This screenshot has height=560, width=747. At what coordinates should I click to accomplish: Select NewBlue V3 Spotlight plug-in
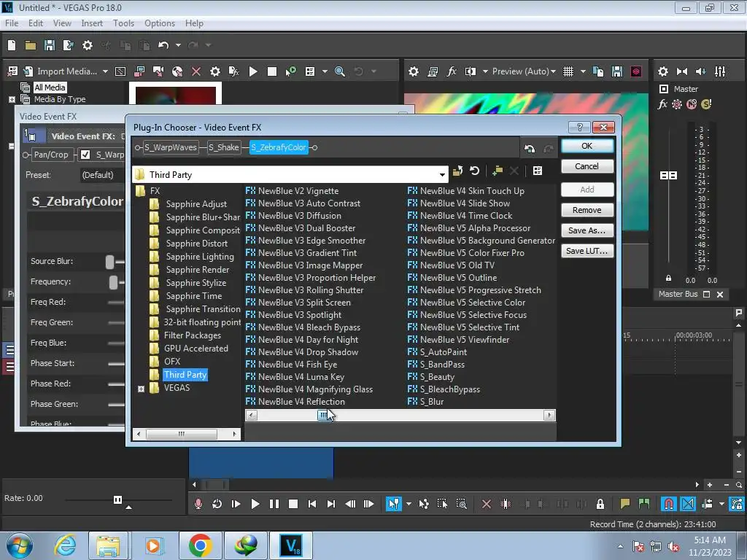pos(293,315)
